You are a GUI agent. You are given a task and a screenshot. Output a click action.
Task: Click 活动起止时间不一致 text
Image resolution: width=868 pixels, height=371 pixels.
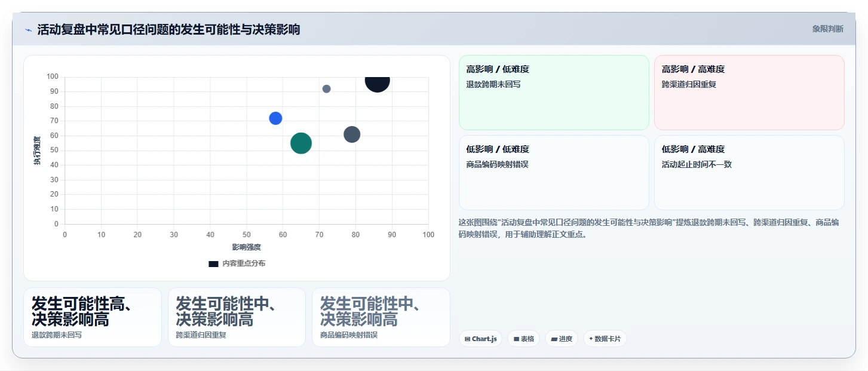(697, 164)
